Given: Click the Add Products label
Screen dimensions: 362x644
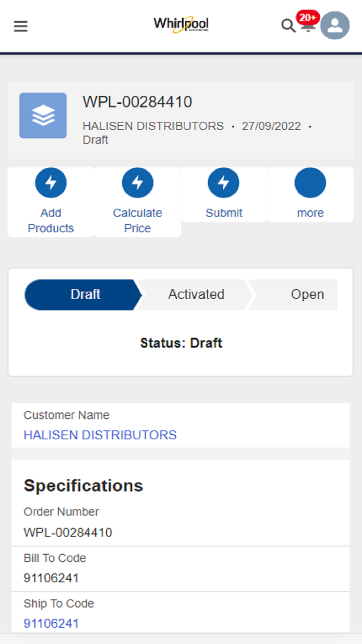Looking at the screenshot, I should tap(51, 220).
